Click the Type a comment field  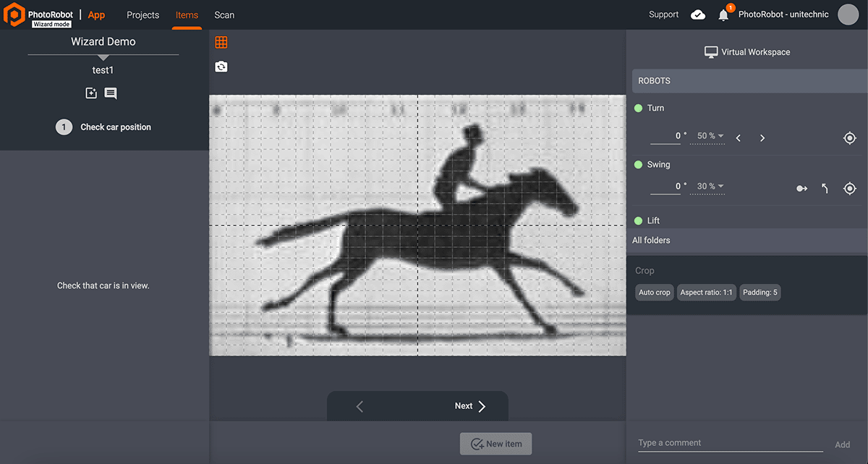tap(729, 443)
